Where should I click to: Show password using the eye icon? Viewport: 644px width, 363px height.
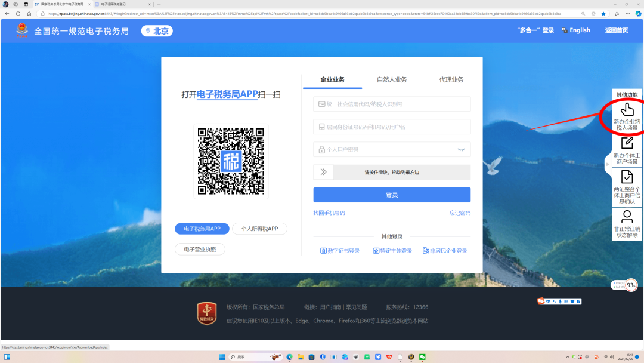point(460,150)
